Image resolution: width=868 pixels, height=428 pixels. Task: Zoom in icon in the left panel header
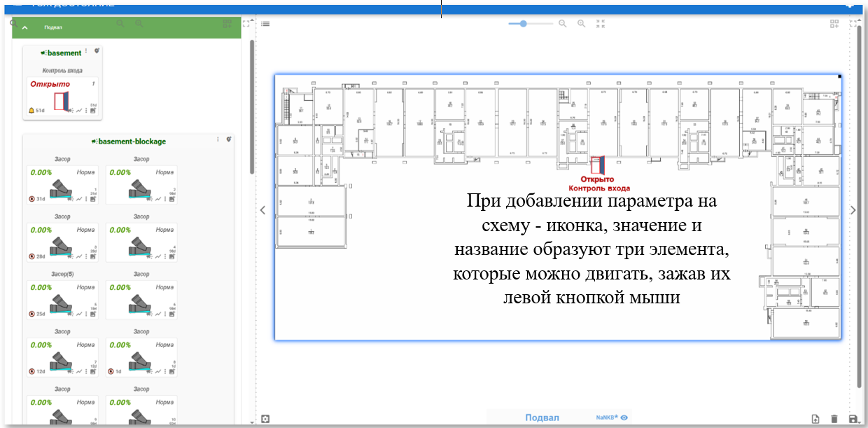(x=139, y=23)
